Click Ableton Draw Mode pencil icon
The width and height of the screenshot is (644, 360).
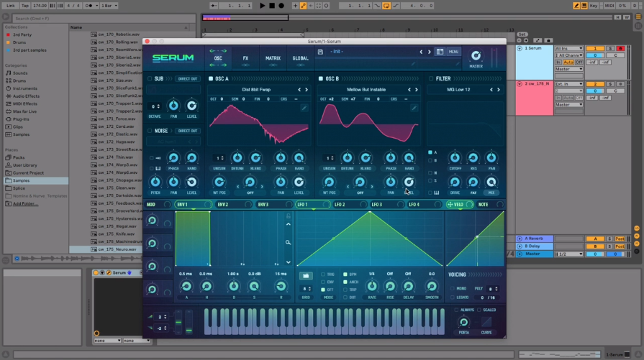pos(576,6)
